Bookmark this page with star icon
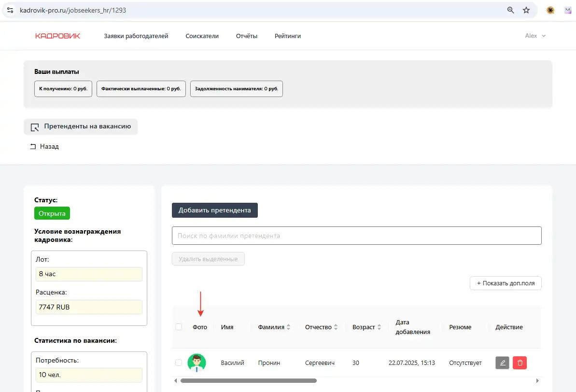This screenshot has height=392, width=576. click(x=526, y=10)
